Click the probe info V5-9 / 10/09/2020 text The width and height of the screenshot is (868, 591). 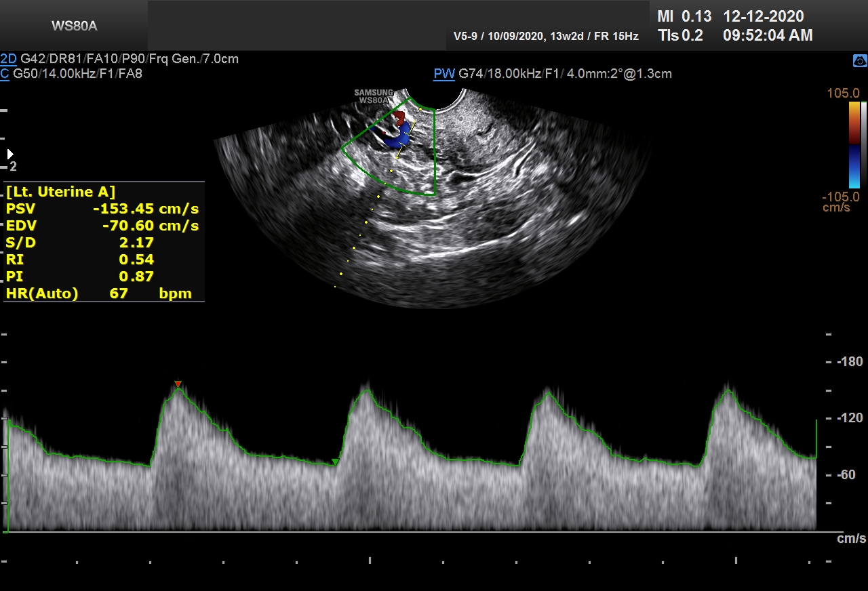coord(546,37)
